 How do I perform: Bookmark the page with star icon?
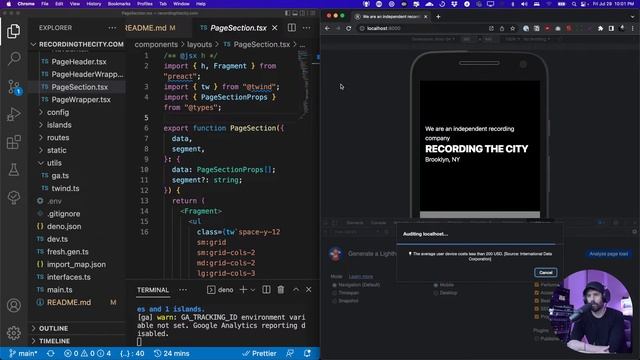click(513, 28)
